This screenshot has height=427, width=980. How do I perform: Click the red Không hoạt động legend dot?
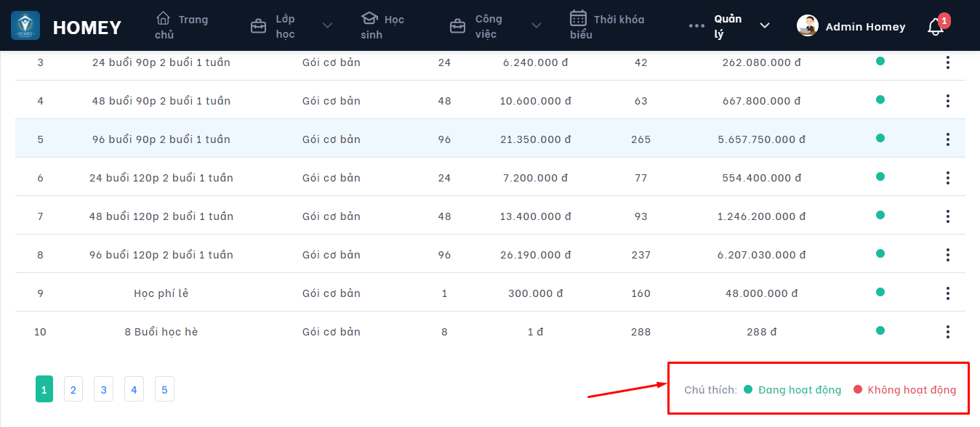(x=858, y=389)
